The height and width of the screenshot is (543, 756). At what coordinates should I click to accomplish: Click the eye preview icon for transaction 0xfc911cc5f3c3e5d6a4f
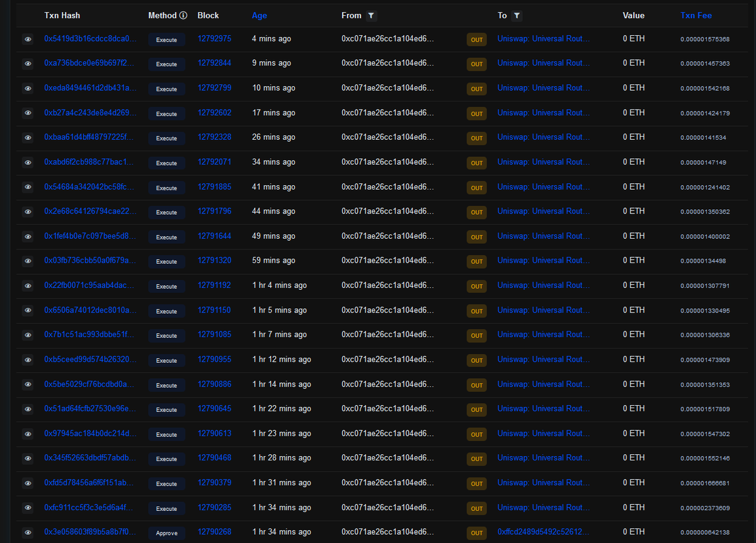28,508
